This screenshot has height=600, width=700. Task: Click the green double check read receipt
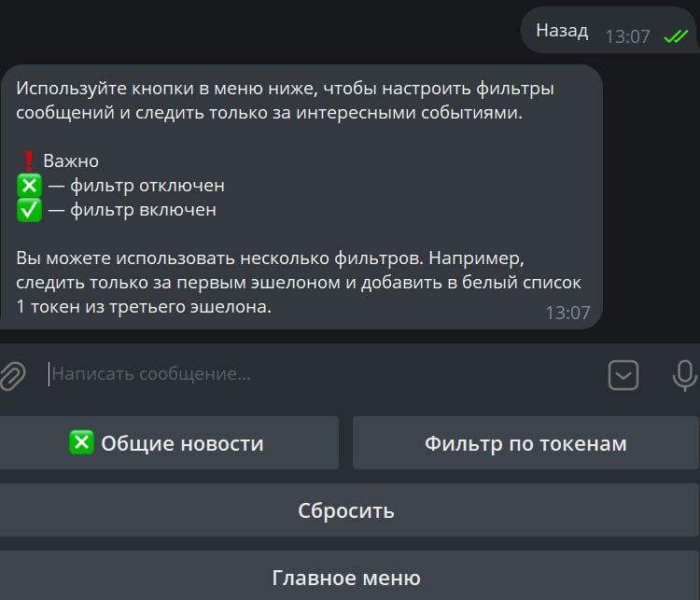(x=677, y=36)
